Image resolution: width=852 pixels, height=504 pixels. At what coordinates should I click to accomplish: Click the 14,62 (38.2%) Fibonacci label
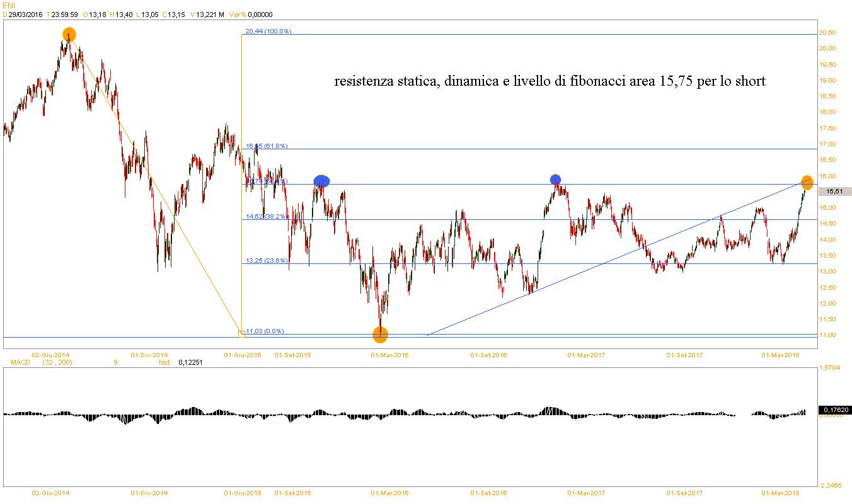pos(267,216)
